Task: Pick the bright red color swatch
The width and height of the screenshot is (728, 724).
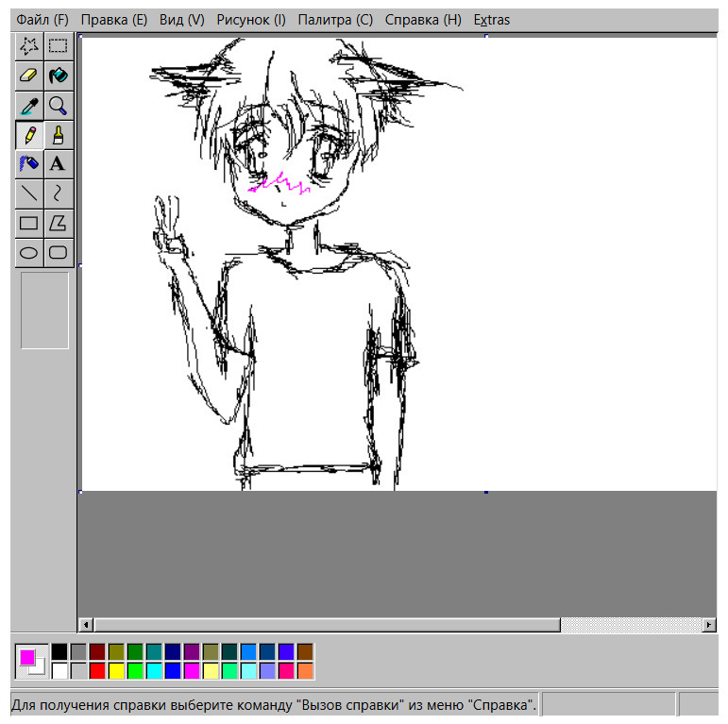Action: click(x=97, y=670)
